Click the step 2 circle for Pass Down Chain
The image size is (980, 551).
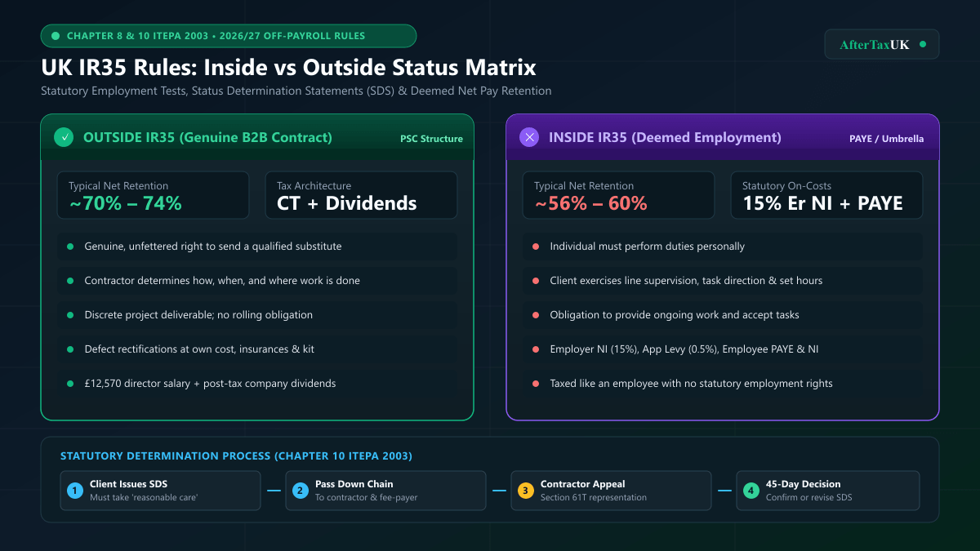301,491
